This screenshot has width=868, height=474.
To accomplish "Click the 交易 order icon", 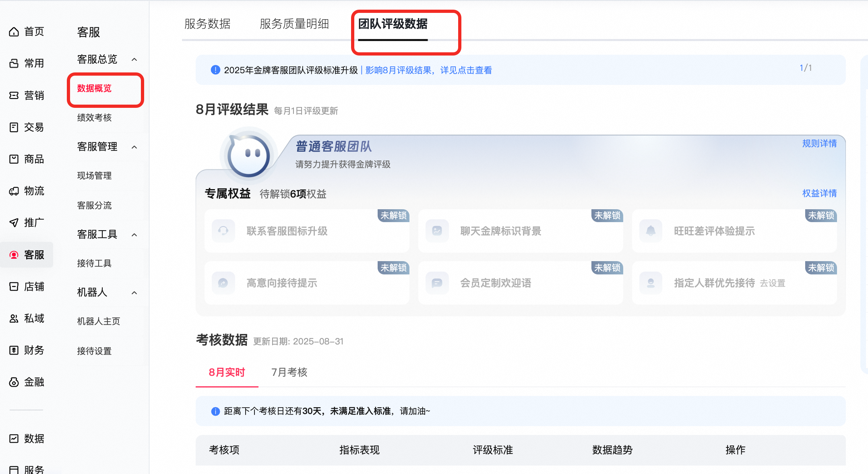I will pyautogui.click(x=14, y=127).
